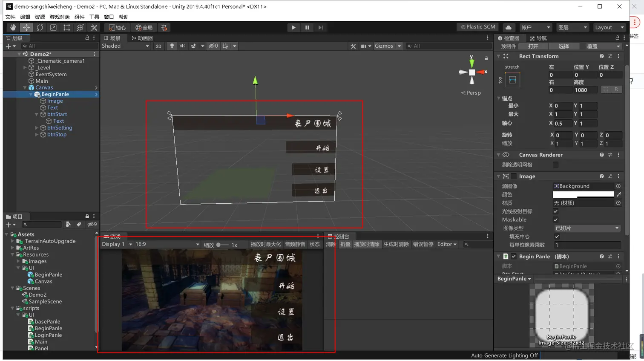Toggle 播放时最大化 Maximize On Play button
This screenshot has height=361, width=644.
[x=266, y=245]
